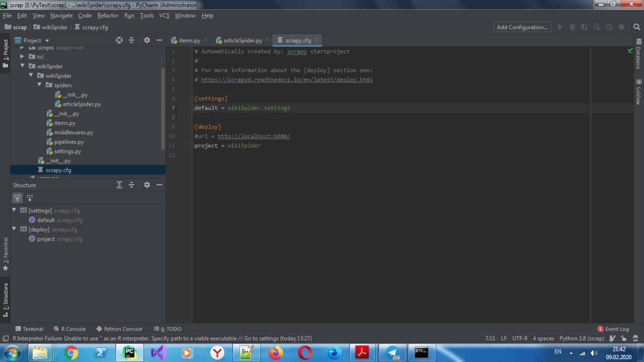This screenshot has width=644, height=362.
Task: Click the Run with Coverage icon
Action: [584, 27]
